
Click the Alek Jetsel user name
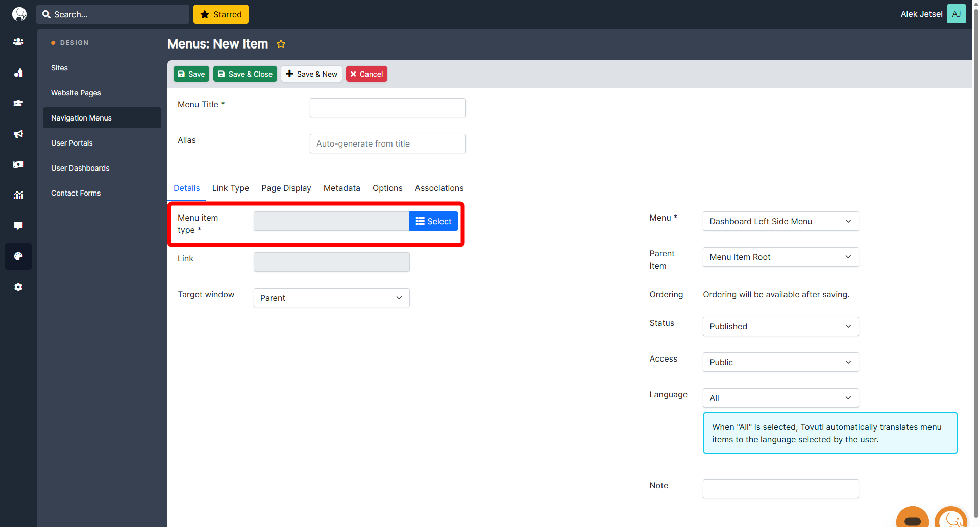[921, 14]
